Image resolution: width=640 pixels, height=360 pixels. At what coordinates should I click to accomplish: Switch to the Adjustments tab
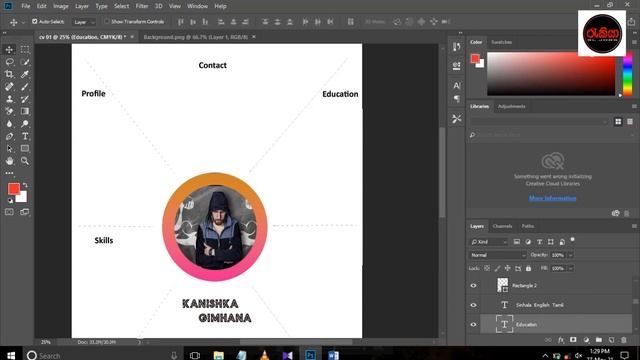click(x=511, y=107)
